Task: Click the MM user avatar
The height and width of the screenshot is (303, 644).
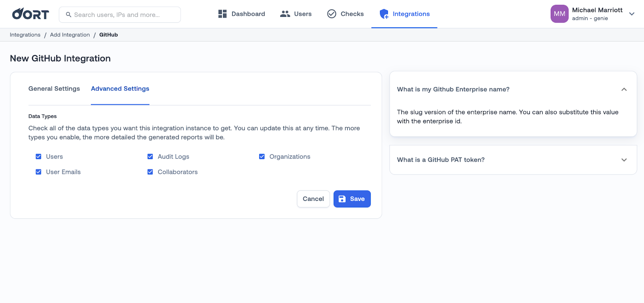Action: click(x=559, y=14)
